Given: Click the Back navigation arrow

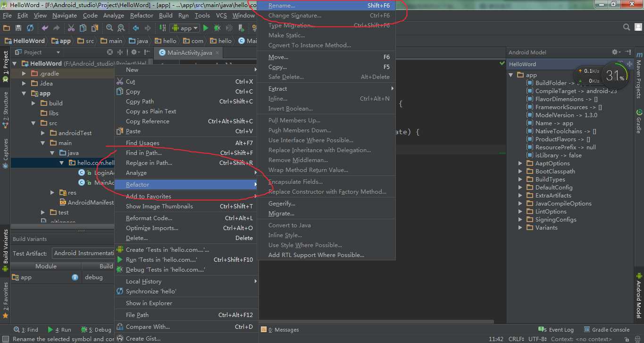Looking at the screenshot, I should coord(136,28).
